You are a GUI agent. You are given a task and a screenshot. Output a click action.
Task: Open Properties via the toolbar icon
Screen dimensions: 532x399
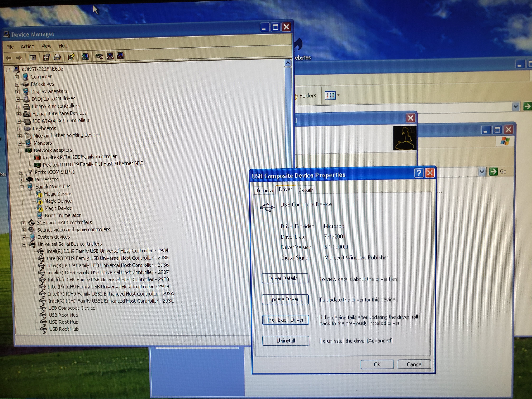point(46,57)
